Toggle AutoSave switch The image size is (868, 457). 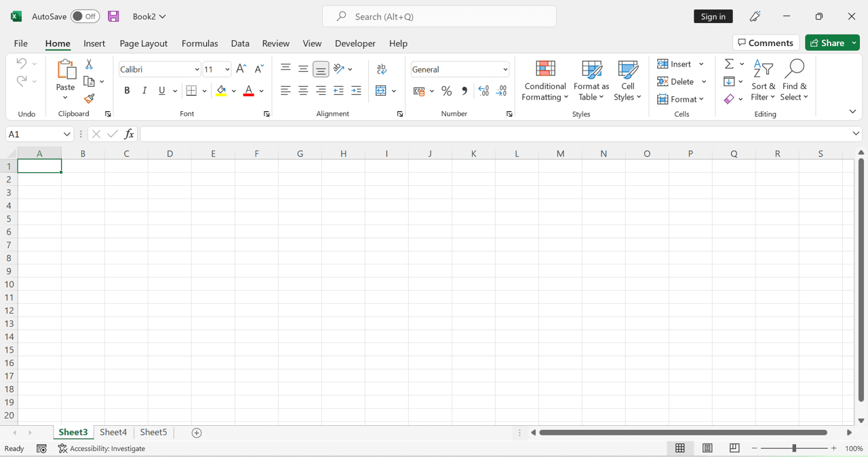[x=85, y=16]
